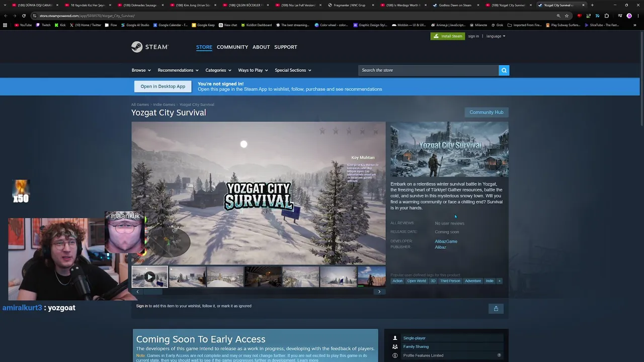Open the Imported From Firefox bookmark folder
The width and height of the screenshot is (644, 362).
[x=525, y=25]
